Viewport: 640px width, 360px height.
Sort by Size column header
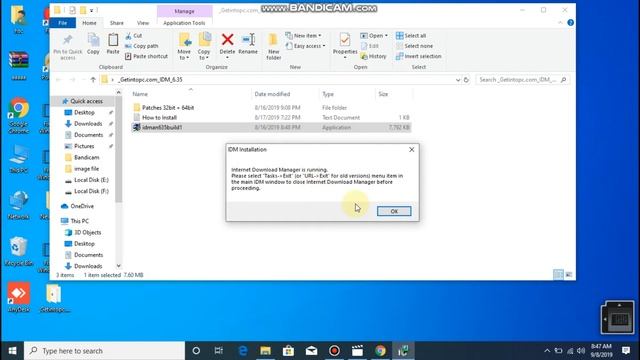[x=383, y=94]
